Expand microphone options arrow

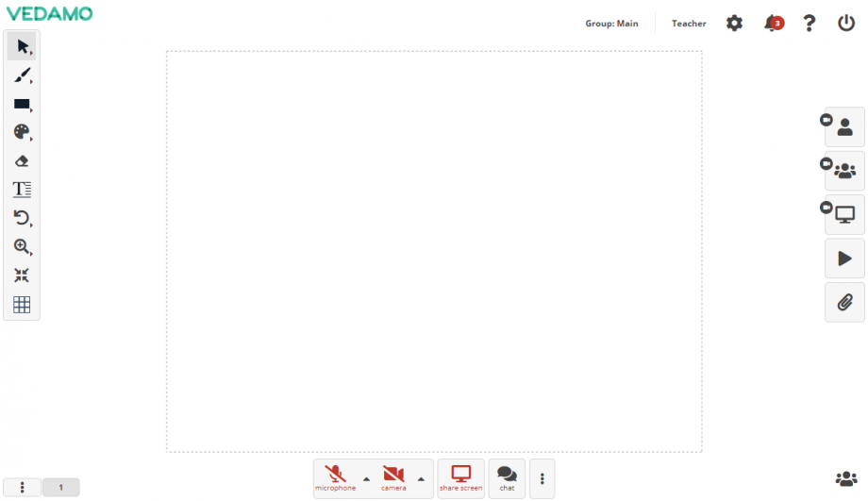coord(366,478)
